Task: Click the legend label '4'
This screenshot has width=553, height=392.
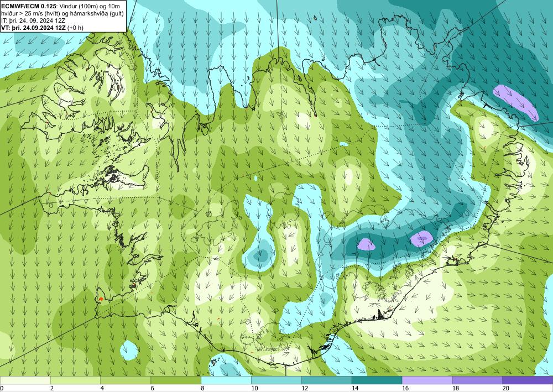Action: click(x=102, y=388)
